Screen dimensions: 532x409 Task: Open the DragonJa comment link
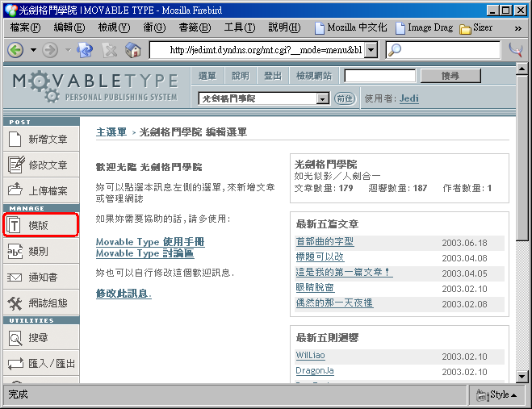point(315,370)
